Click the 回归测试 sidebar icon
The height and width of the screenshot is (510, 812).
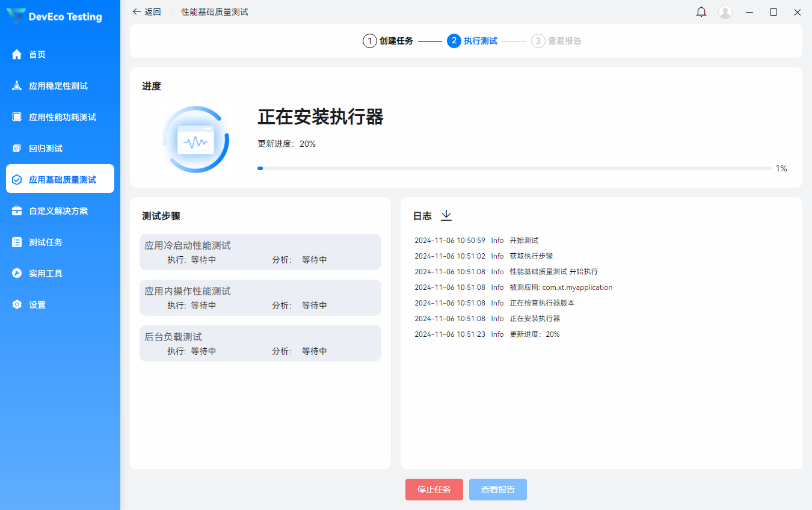coord(17,149)
